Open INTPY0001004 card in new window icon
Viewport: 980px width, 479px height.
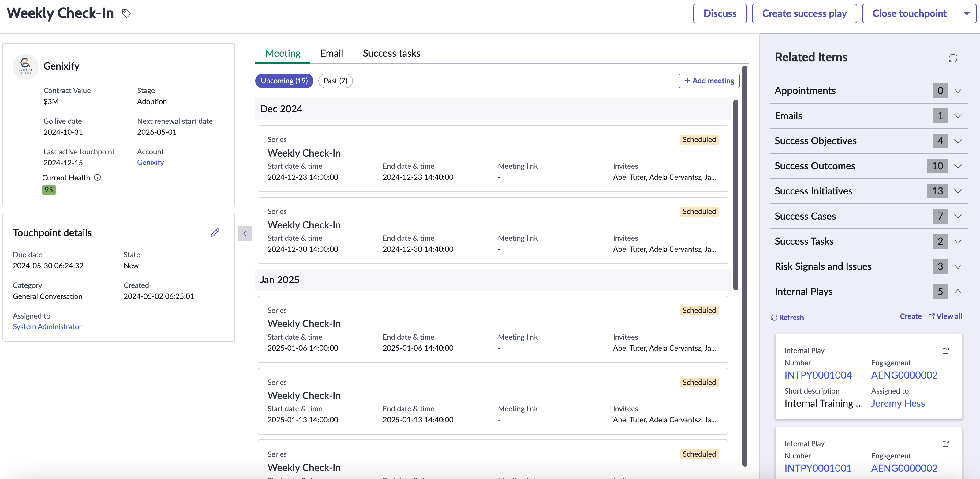click(945, 351)
